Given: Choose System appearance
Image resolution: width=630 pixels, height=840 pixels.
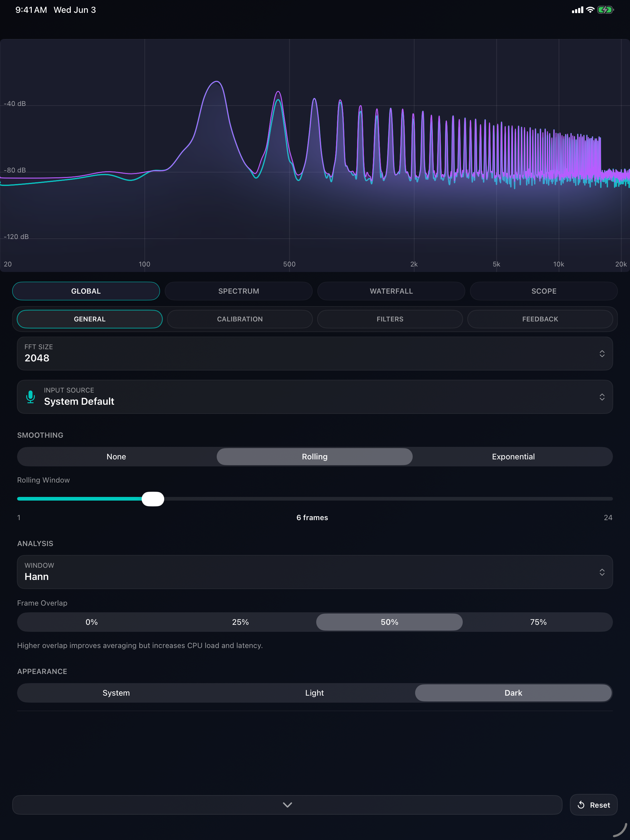Looking at the screenshot, I should coord(116,693).
